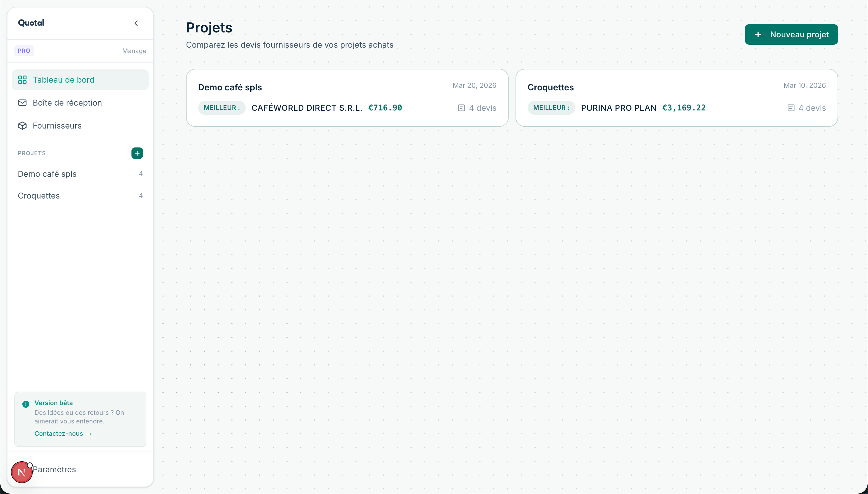Click the Boîte de réception envelope icon

pos(22,103)
